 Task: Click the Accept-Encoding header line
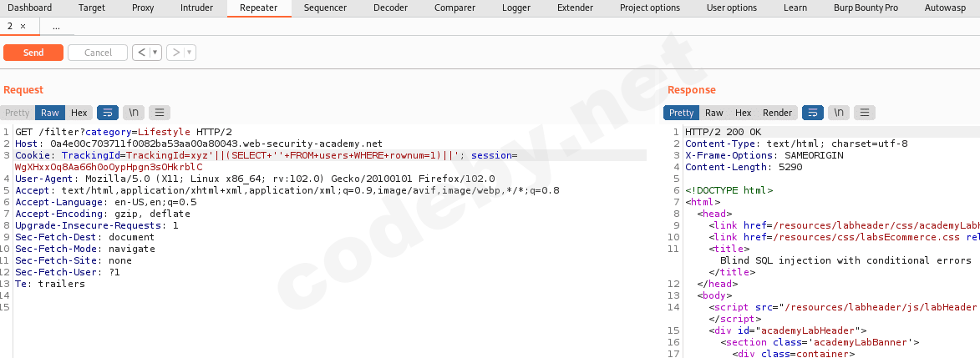[103, 214]
